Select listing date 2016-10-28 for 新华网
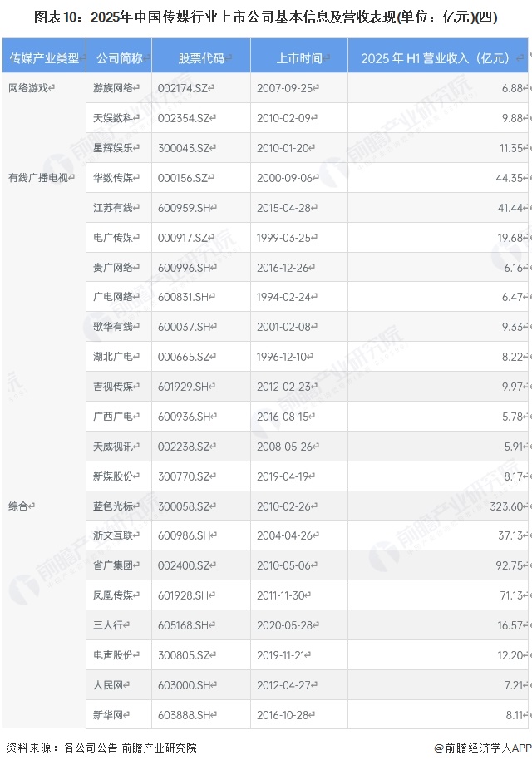Image resolution: width=532 pixels, height=765 pixels. click(x=285, y=715)
